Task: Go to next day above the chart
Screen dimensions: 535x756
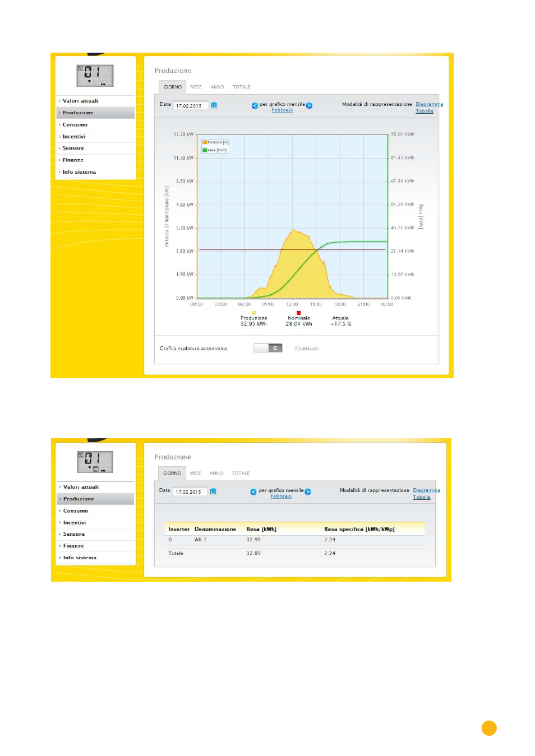Action: click(x=309, y=105)
